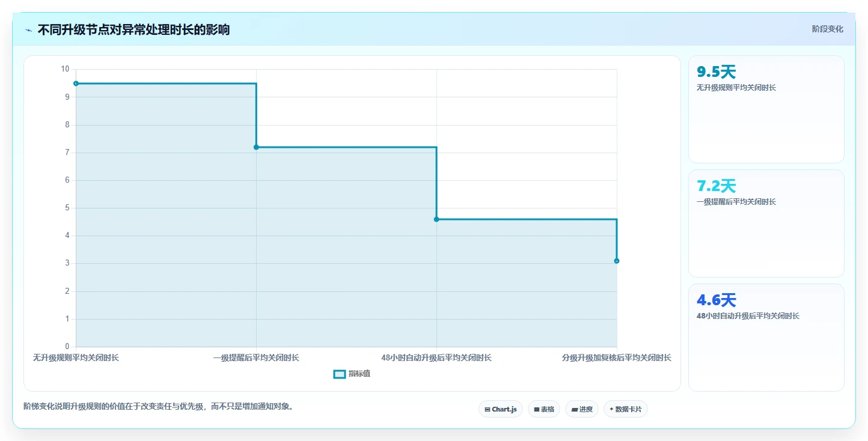This screenshot has width=868, height=441.
Task: Click the y-axis tick label 0
Action: [x=67, y=347]
